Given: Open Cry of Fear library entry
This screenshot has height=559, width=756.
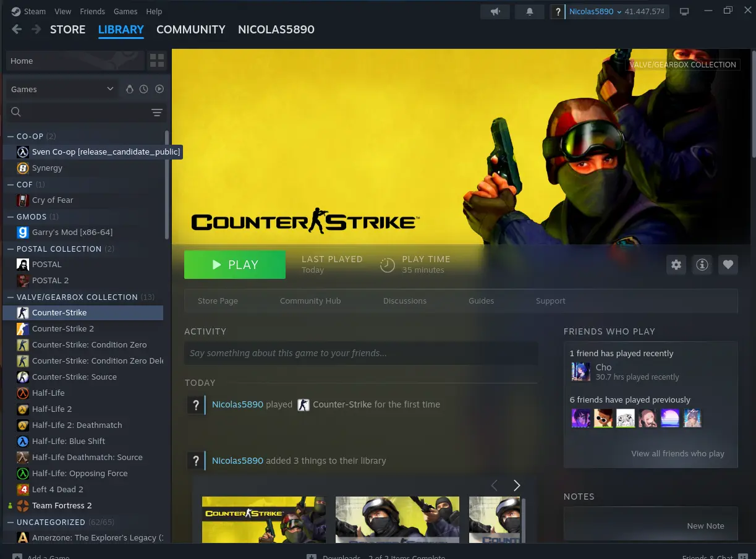Looking at the screenshot, I should pyautogui.click(x=84, y=200).
